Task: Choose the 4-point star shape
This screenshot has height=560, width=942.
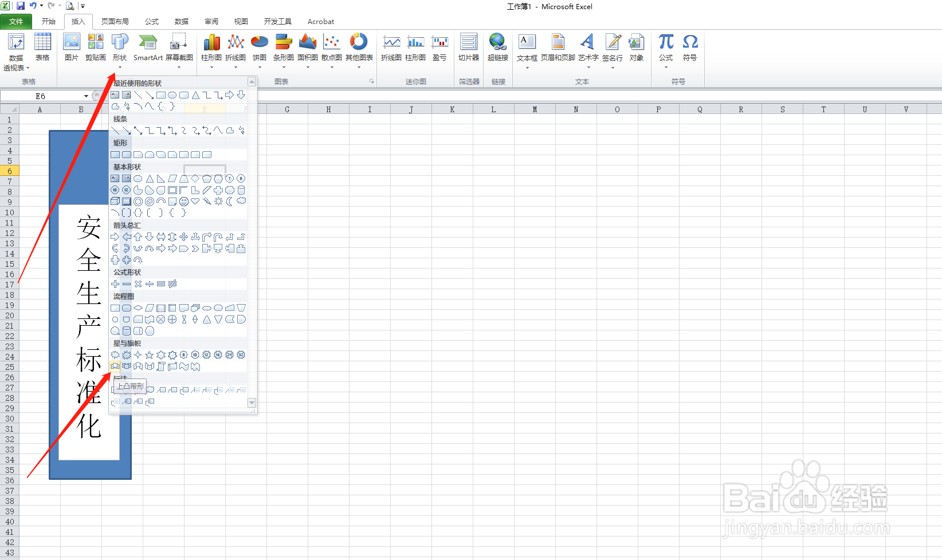Action: 138,355
